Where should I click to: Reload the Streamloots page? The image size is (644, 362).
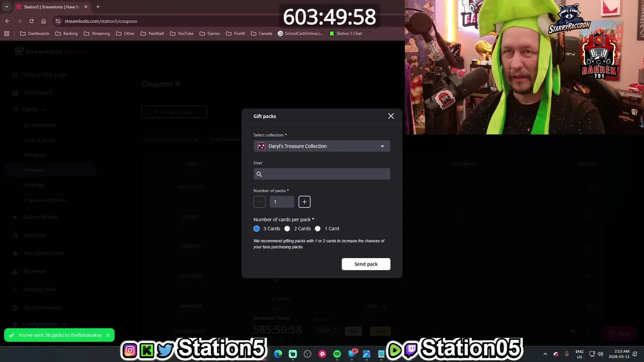pos(31,21)
